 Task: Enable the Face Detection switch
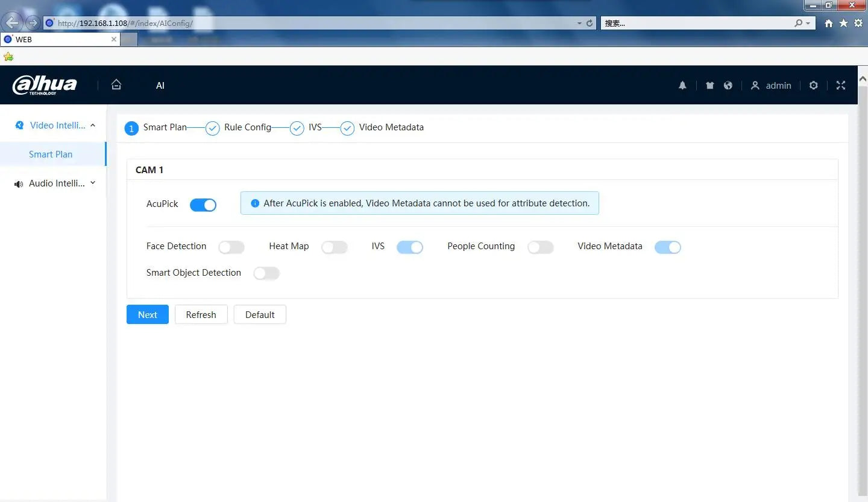pyautogui.click(x=231, y=247)
